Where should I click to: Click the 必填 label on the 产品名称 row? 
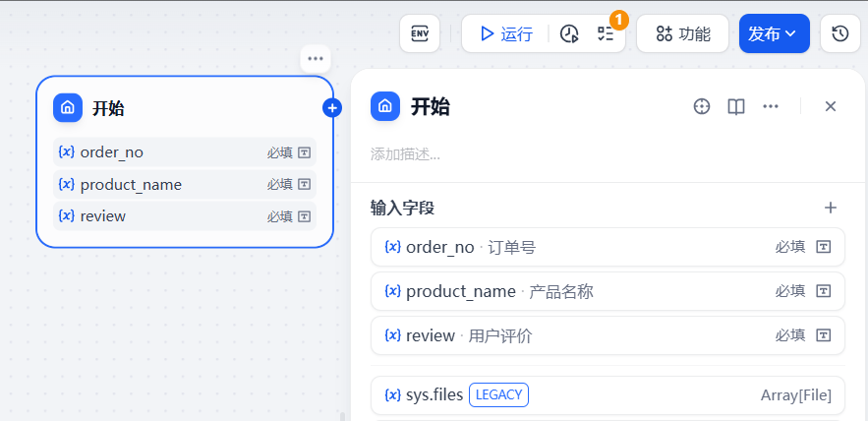click(x=790, y=291)
